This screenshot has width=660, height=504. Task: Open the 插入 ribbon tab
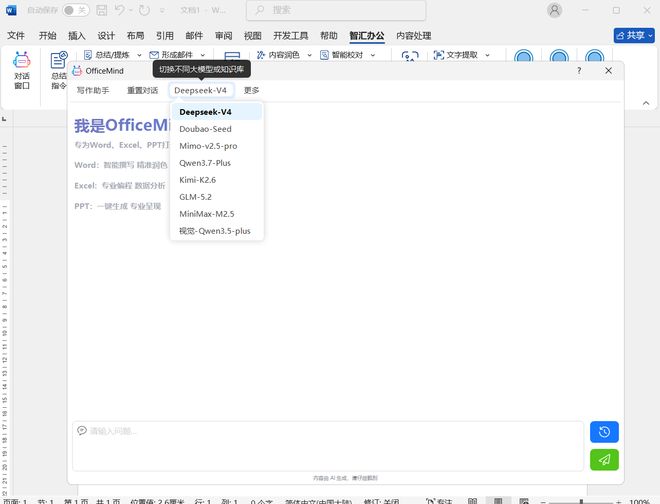click(77, 36)
